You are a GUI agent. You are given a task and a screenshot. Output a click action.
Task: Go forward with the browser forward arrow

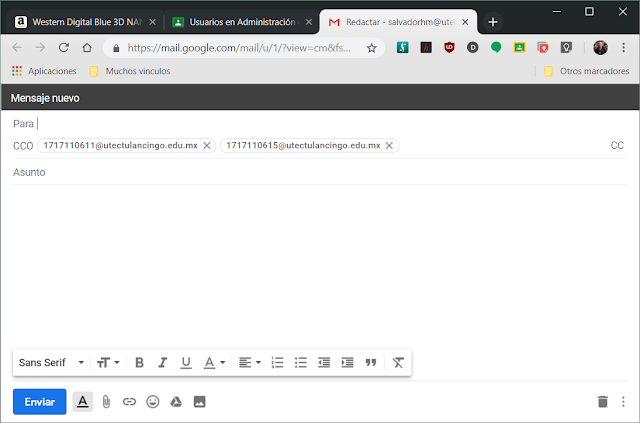coord(40,48)
